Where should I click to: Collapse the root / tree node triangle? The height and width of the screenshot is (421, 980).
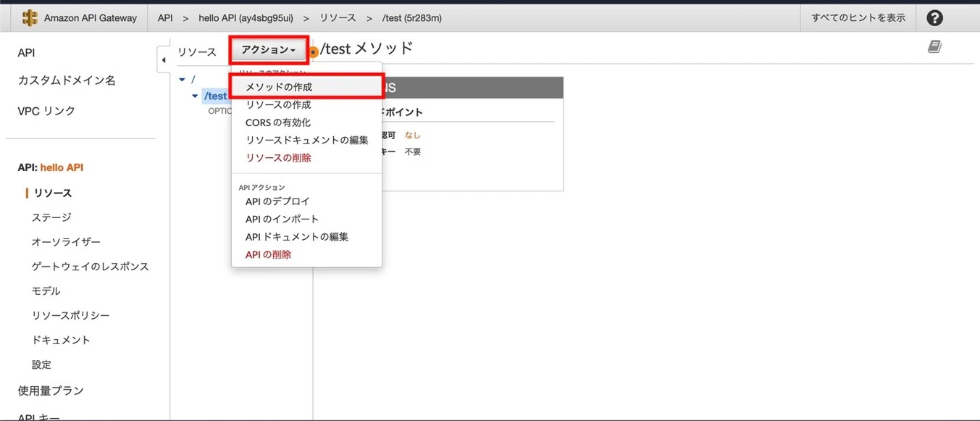183,79
